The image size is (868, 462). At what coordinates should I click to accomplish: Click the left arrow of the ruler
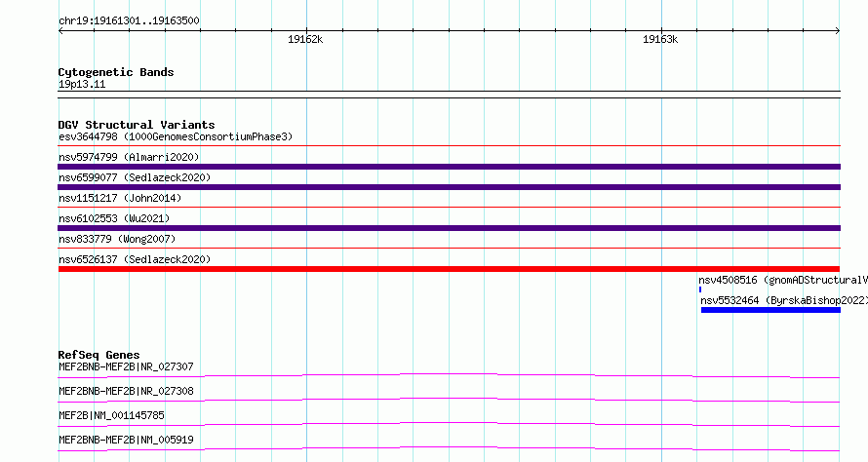(61, 31)
